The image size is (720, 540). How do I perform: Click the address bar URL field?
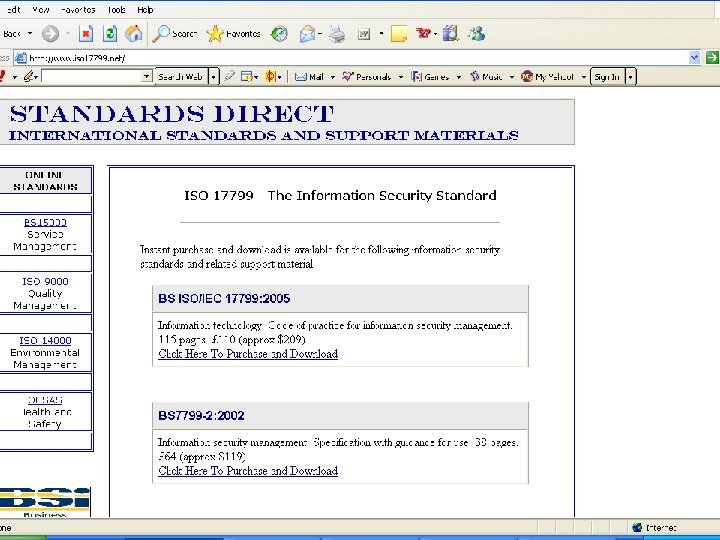click(351, 58)
